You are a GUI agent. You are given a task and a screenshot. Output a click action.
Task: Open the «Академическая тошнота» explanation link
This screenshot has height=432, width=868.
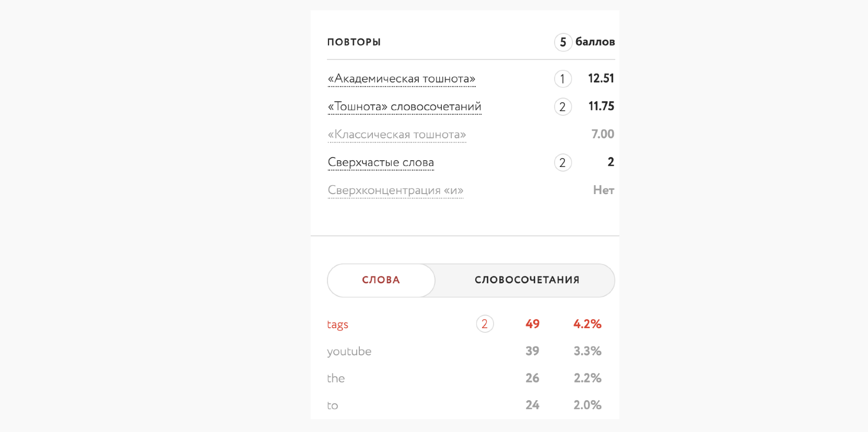click(401, 79)
